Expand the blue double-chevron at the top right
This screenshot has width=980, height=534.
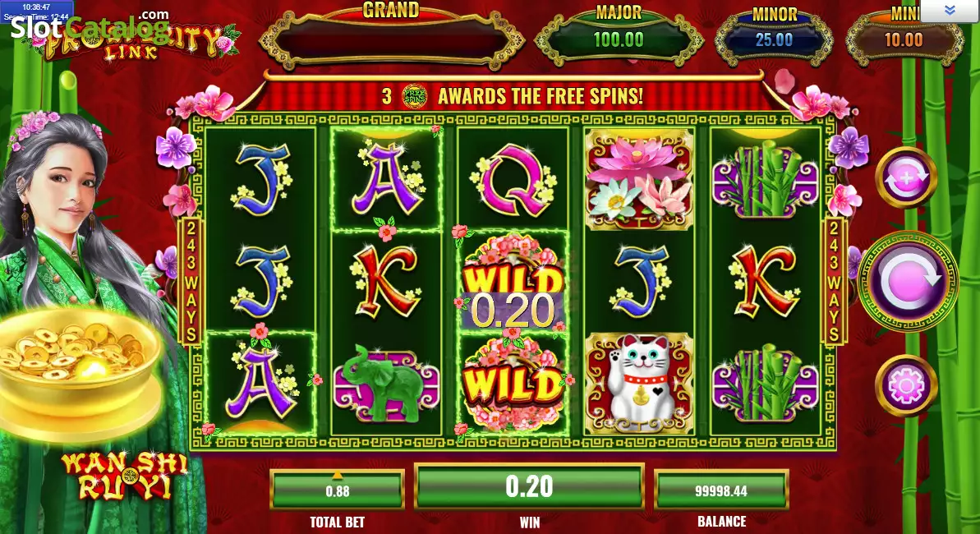[x=950, y=10]
